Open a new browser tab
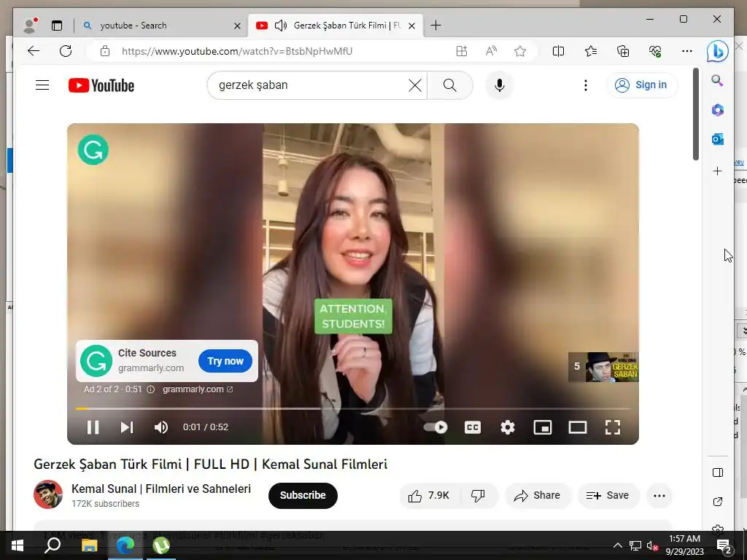Viewport: 747px width, 560px height. [436, 26]
